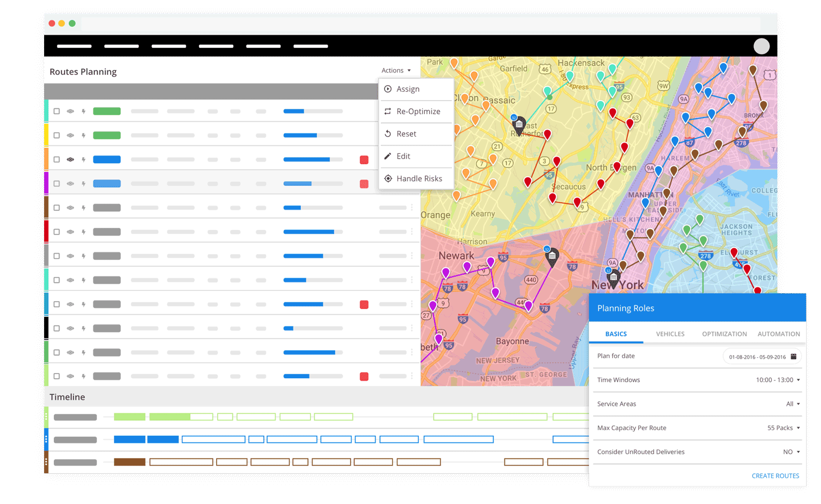Click the date range field 01-08-2016 - 05-09-2016
Screen dimensions: 821x504
[x=762, y=356]
